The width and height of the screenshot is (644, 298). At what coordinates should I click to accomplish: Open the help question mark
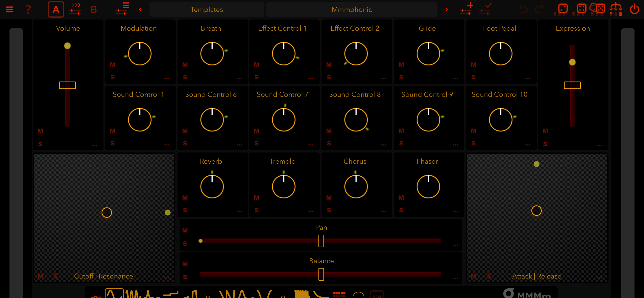pos(28,10)
